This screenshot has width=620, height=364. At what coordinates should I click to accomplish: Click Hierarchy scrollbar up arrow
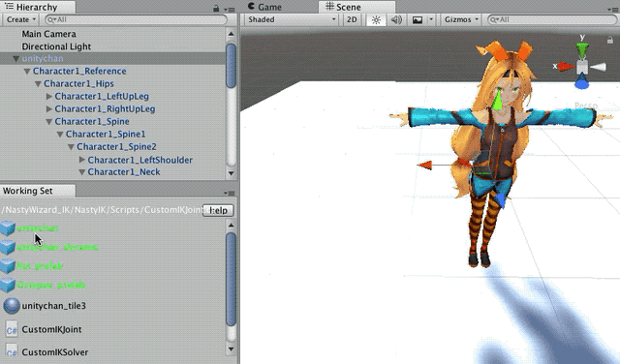[231, 35]
